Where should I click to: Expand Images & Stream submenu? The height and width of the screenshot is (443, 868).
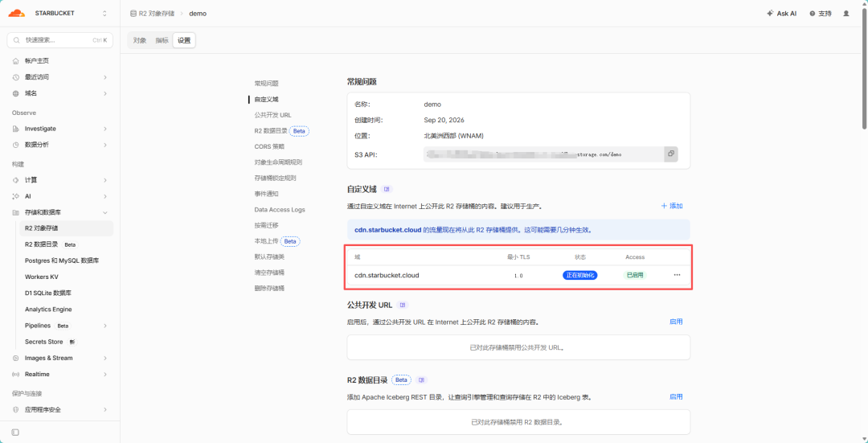click(x=104, y=358)
